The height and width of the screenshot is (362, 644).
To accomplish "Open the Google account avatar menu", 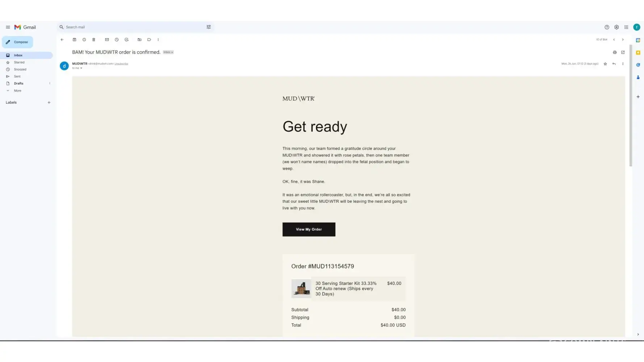I will tap(637, 27).
